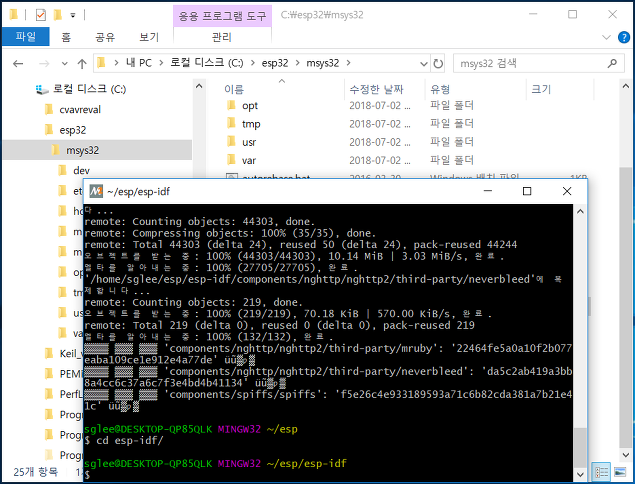This screenshot has width=635, height=484.
Task: Open Explorer help question mark icon
Action: 624,37
